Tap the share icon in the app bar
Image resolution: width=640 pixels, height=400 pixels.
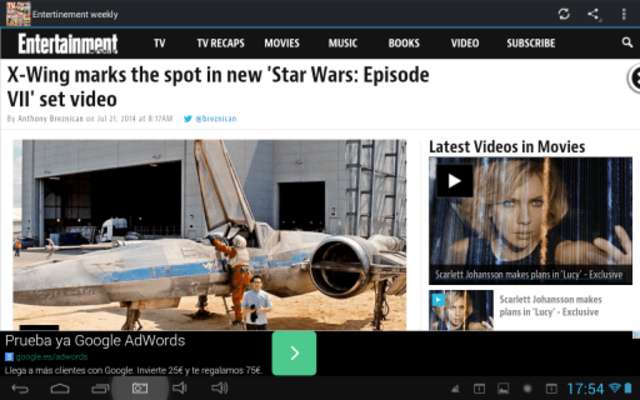593,14
